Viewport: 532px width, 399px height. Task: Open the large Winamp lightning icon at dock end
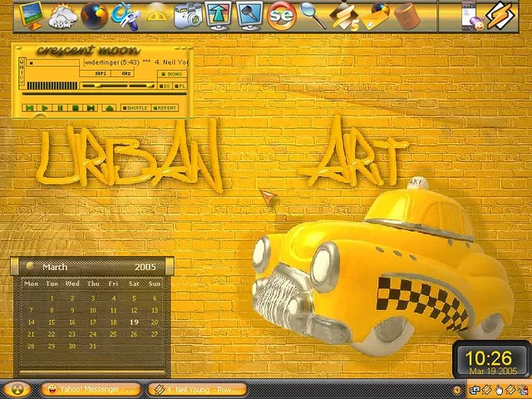coord(500,16)
